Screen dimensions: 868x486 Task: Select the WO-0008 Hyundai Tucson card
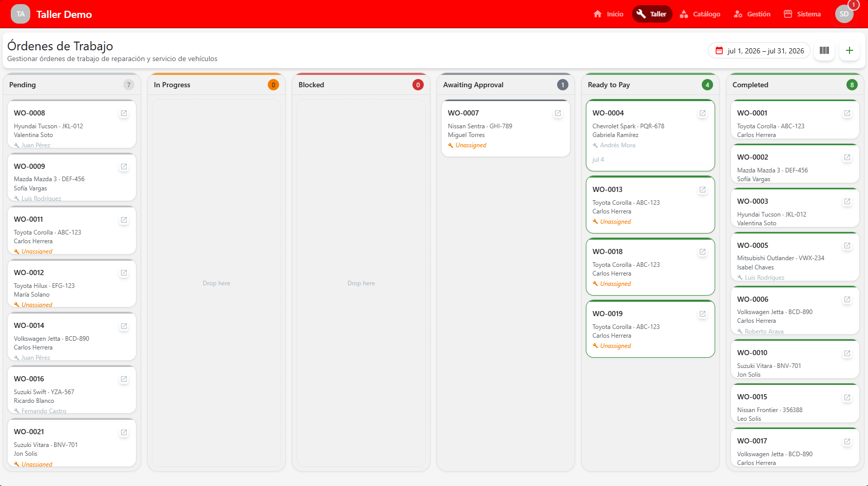72,124
